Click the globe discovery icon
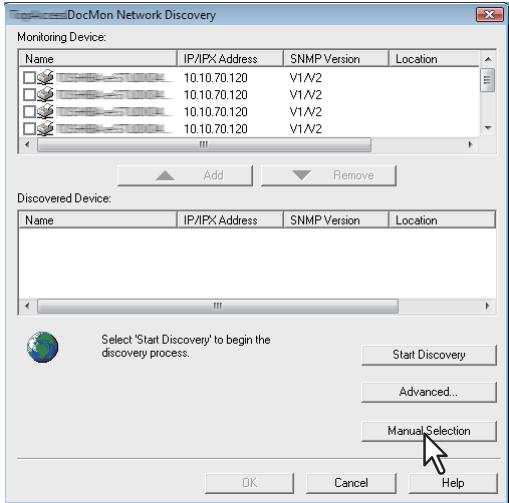 [43, 347]
